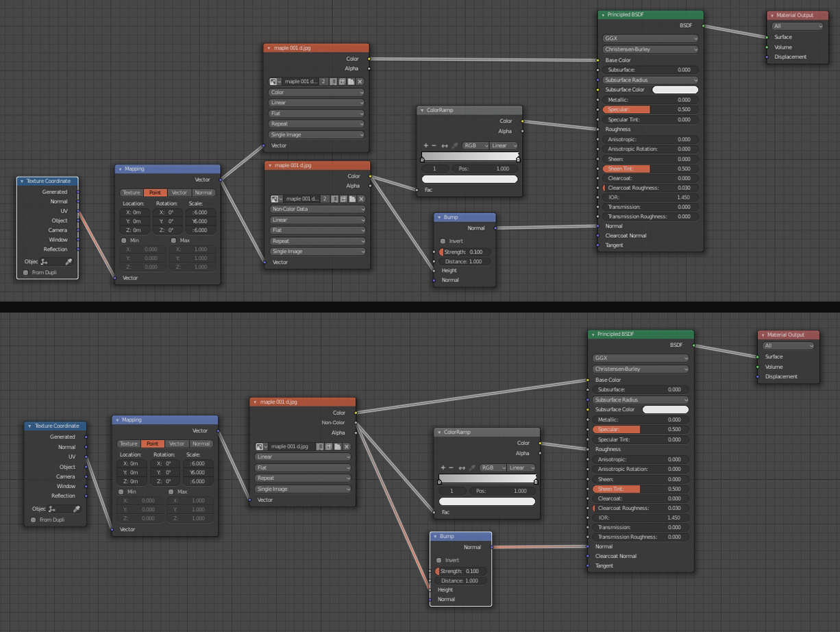Unlink image in upper Color-space image node
This screenshot has height=632, width=840.
point(360,82)
